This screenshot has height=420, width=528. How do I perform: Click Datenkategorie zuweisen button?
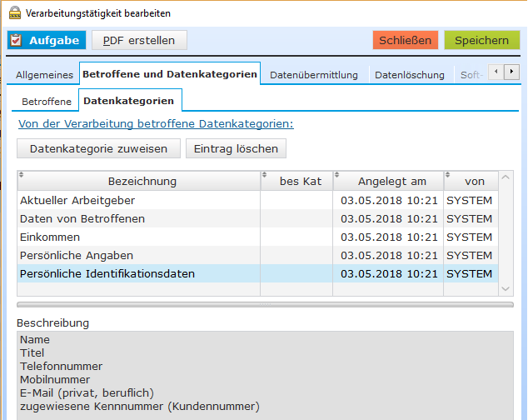98,148
